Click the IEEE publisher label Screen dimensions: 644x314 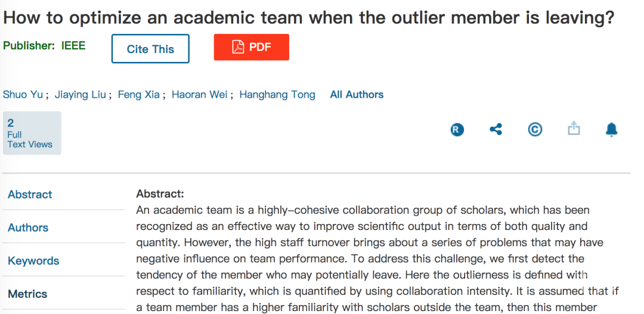tap(73, 45)
